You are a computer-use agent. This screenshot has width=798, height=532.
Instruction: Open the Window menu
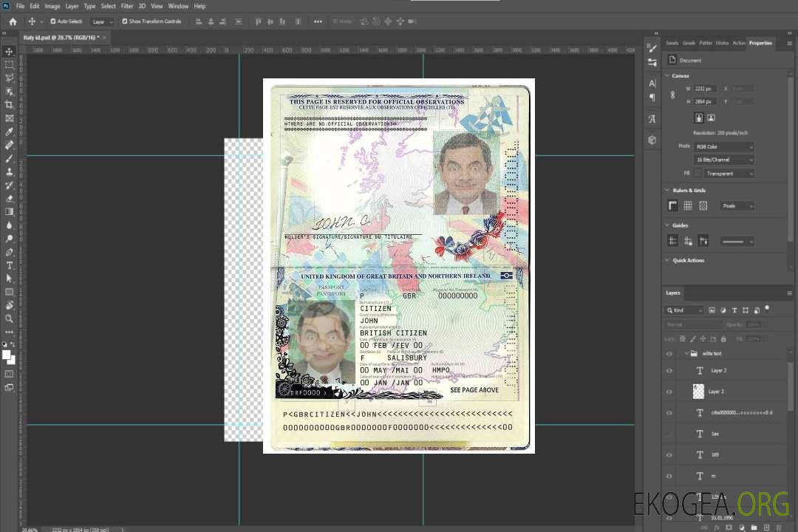pyautogui.click(x=178, y=6)
